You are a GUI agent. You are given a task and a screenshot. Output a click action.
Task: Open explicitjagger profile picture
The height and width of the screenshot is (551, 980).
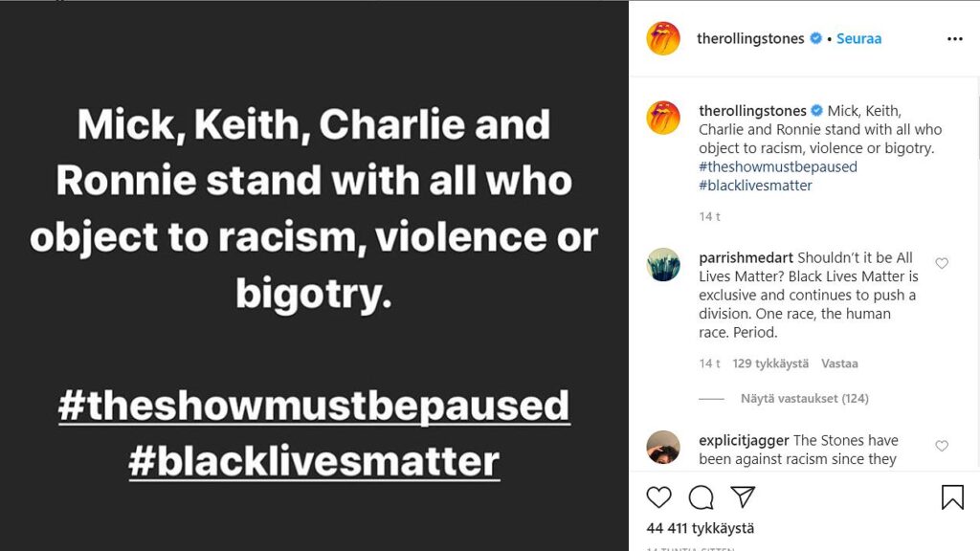pos(663,447)
